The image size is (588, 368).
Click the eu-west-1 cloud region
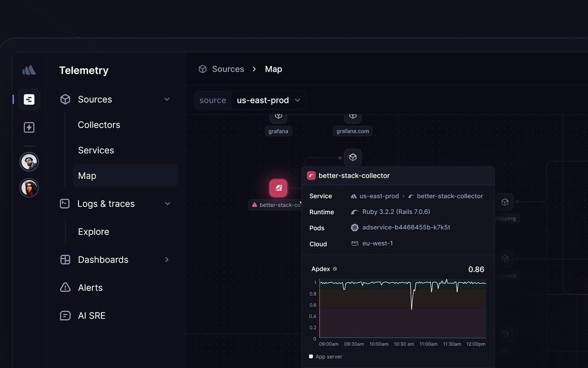coord(378,243)
